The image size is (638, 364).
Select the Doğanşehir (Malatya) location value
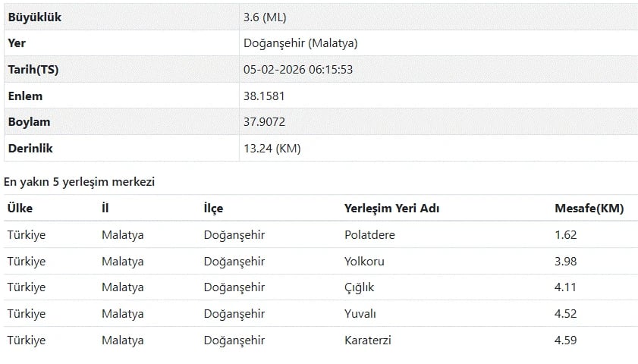(300, 43)
